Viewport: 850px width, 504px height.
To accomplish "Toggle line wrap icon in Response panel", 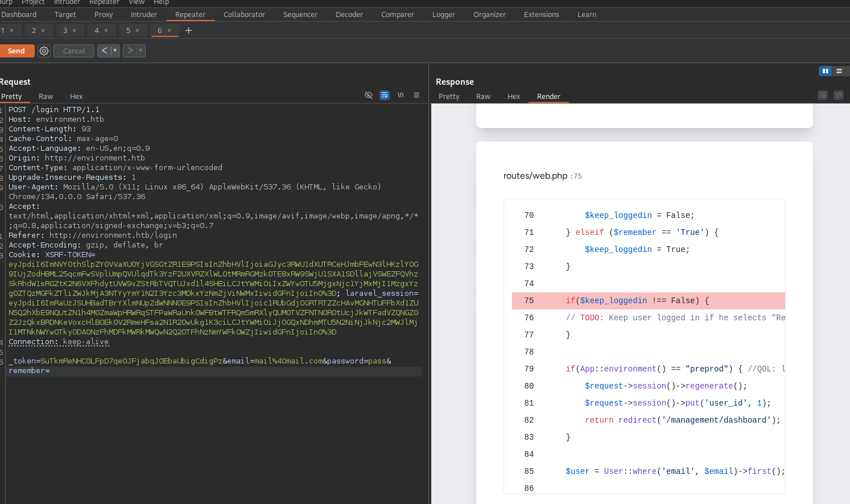I will 823,95.
